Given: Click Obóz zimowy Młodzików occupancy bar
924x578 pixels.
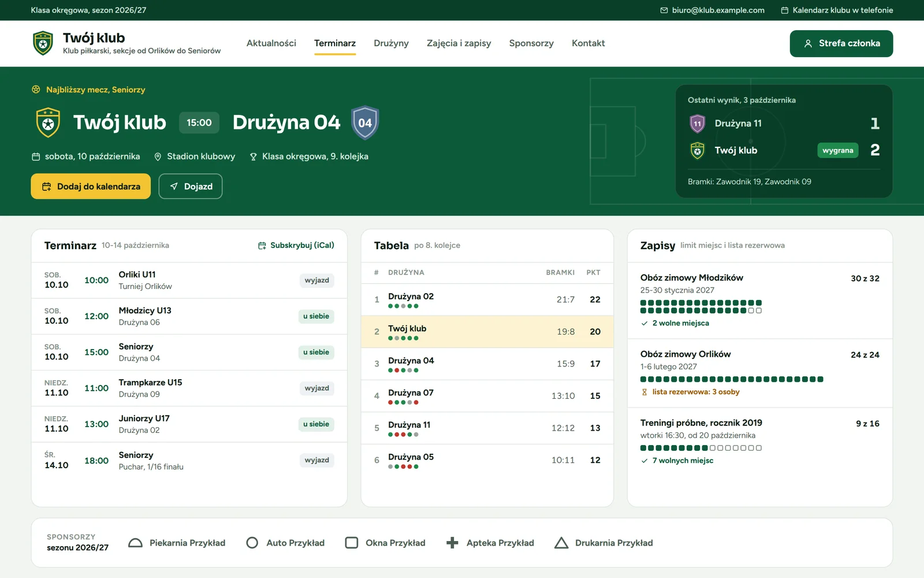Looking at the screenshot, I should tap(701, 307).
